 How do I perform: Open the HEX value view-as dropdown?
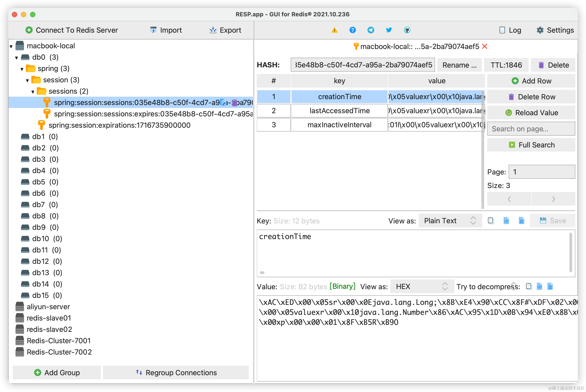click(x=422, y=286)
